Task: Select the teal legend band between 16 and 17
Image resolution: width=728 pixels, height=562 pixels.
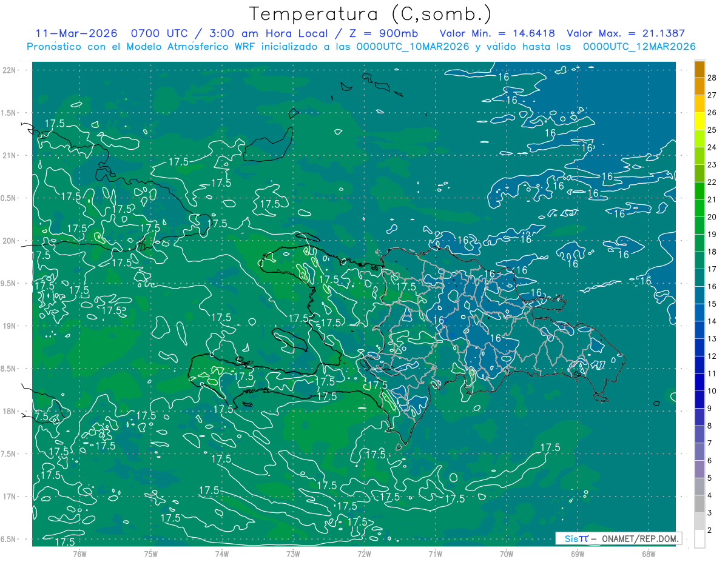Action: 699,278
